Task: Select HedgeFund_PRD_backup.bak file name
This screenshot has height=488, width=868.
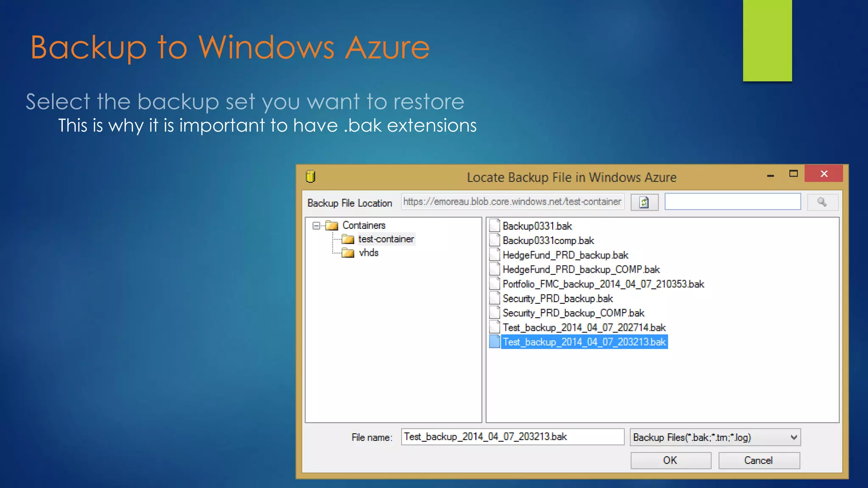Action: tap(565, 255)
